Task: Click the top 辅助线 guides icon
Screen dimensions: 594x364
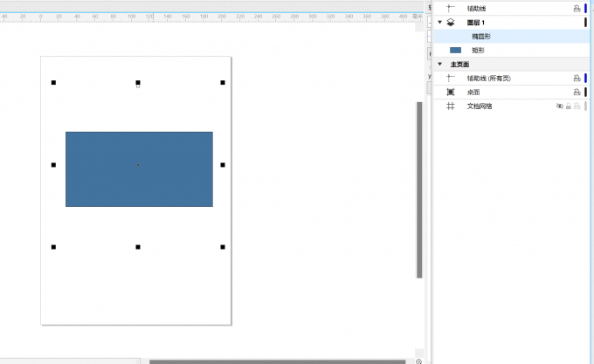Action: point(451,7)
